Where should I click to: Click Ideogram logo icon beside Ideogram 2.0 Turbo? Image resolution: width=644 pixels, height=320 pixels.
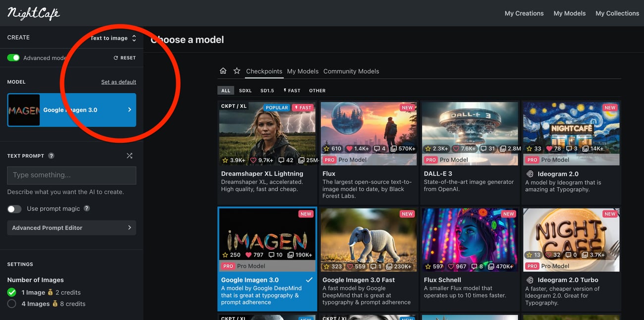coord(530,280)
